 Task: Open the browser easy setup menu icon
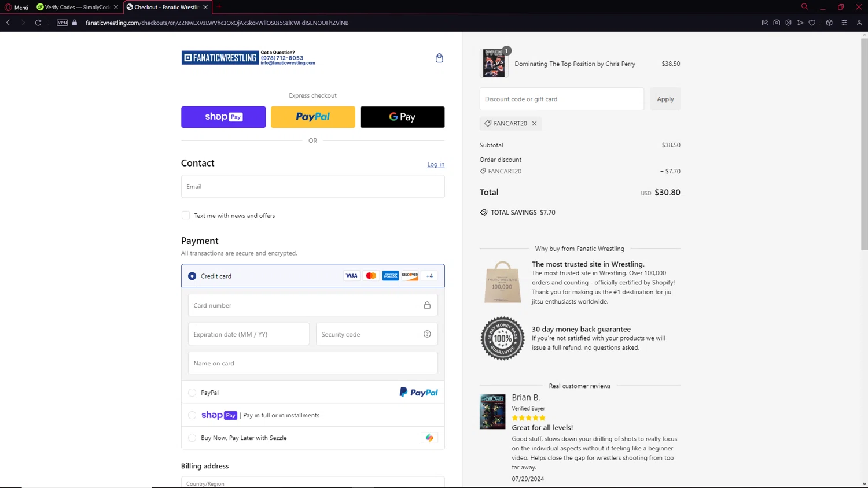click(844, 23)
